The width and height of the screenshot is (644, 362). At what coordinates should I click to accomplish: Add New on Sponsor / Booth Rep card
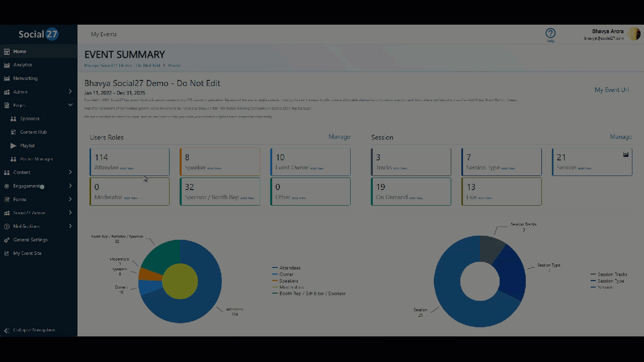click(248, 198)
